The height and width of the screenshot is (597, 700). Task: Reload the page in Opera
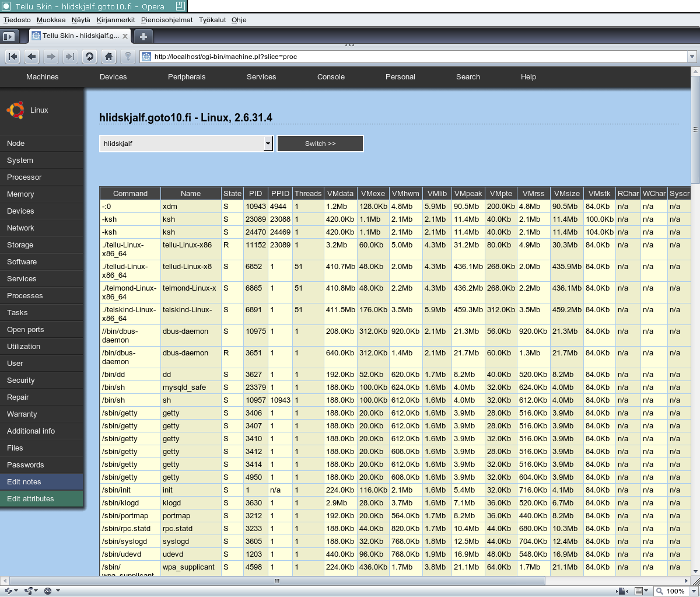click(x=89, y=57)
